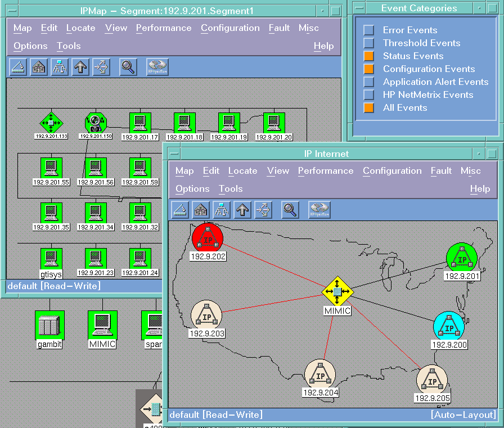The height and width of the screenshot is (428, 504).
Task: Open the Locate menu in IP Internet window
Action: coord(242,170)
